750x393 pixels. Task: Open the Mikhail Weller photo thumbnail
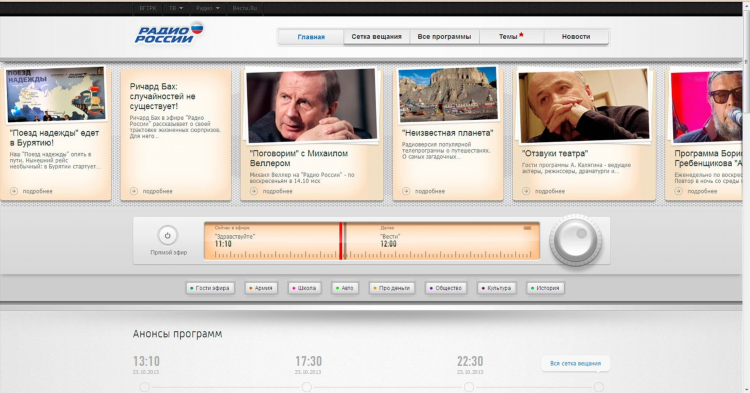311,106
